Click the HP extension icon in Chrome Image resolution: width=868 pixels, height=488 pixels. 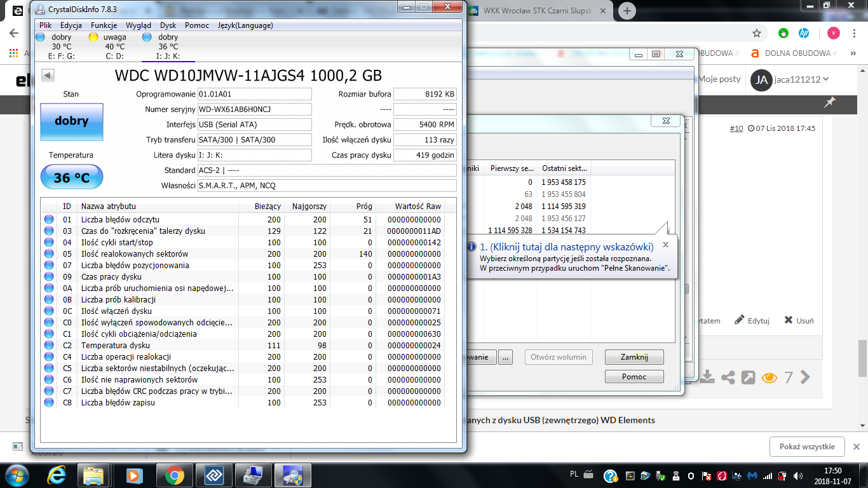pos(803,33)
